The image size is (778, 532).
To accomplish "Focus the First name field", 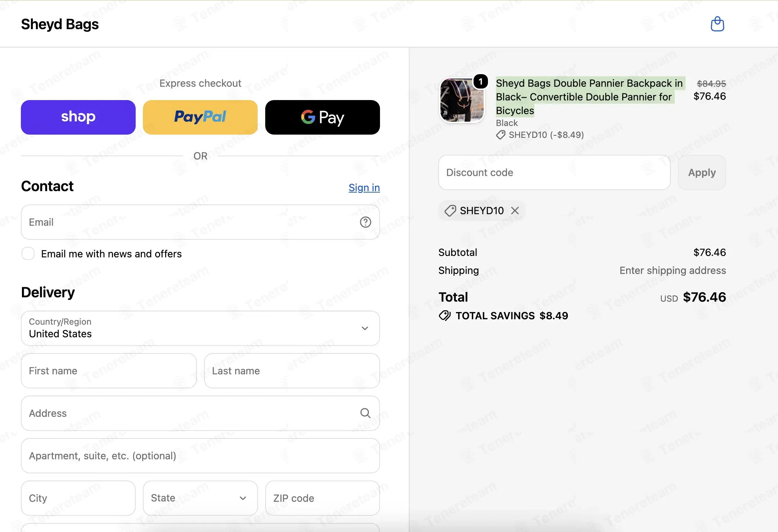I will click(x=109, y=371).
